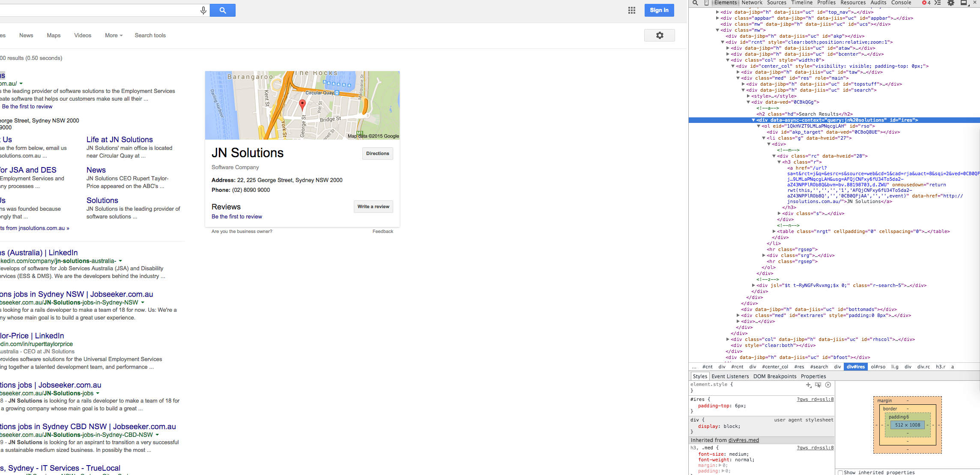The height and width of the screenshot is (475, 980).
Task: Select the News search category
Action: [26, 36]
